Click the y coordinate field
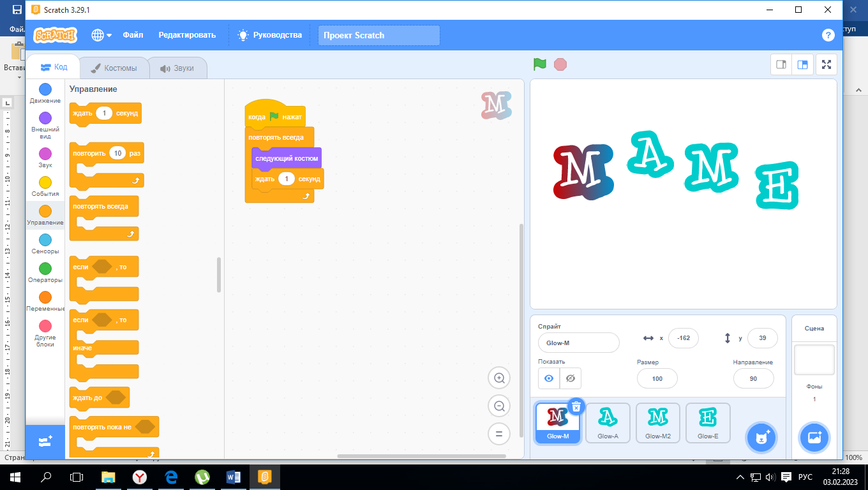The image size is (868, 490). coord(762,338)
